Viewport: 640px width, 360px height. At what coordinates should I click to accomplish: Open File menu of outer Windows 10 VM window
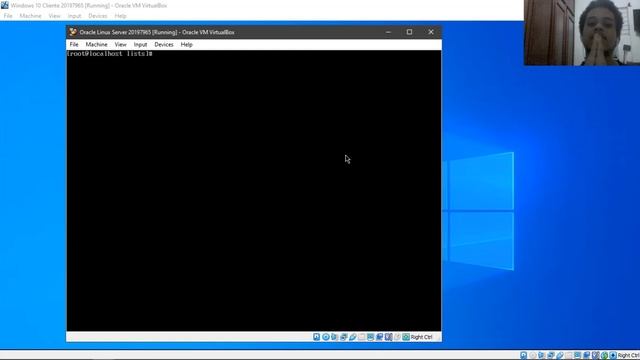tap(8, 16)
